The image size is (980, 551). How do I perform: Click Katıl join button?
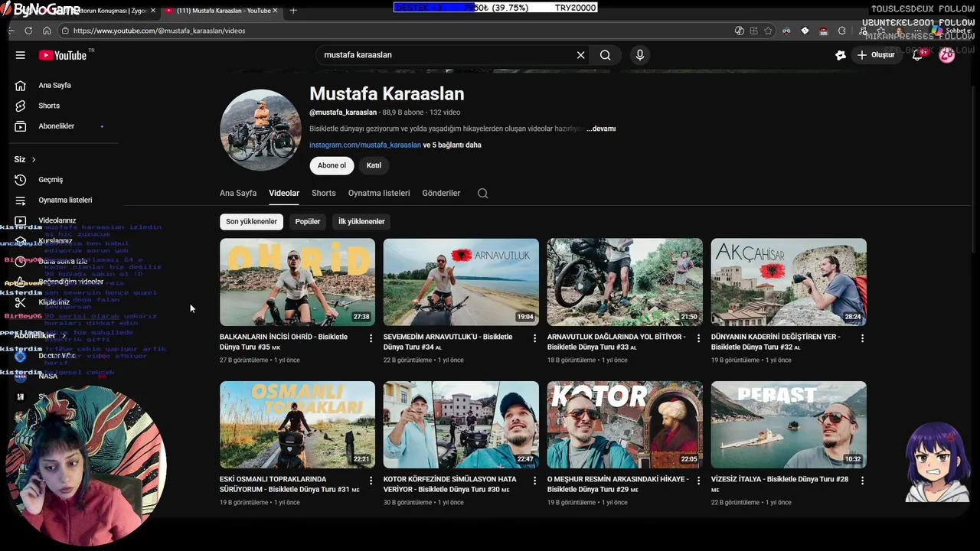point(374,165)
